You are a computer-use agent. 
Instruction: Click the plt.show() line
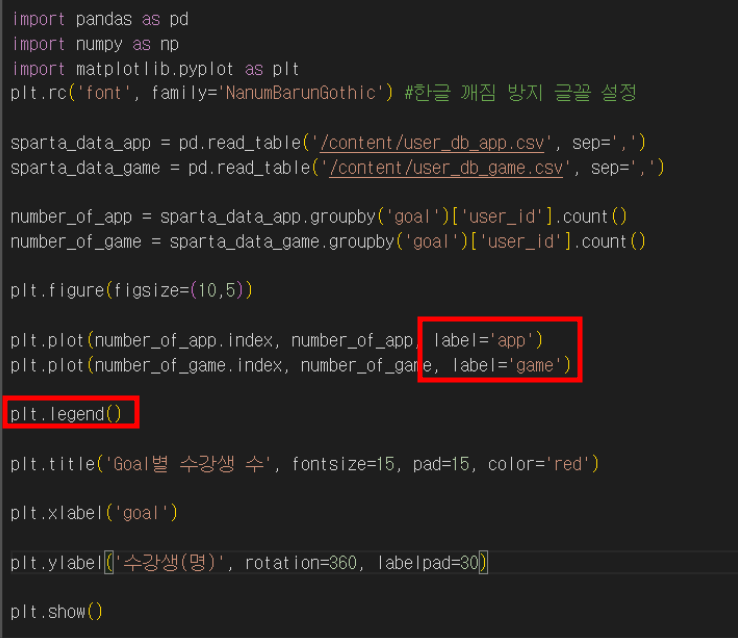point(56,612)
